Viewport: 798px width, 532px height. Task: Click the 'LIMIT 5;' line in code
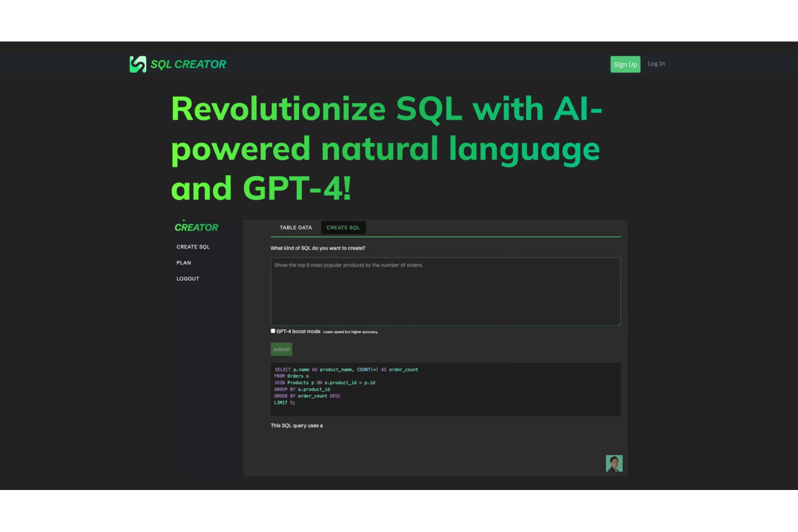285,403
